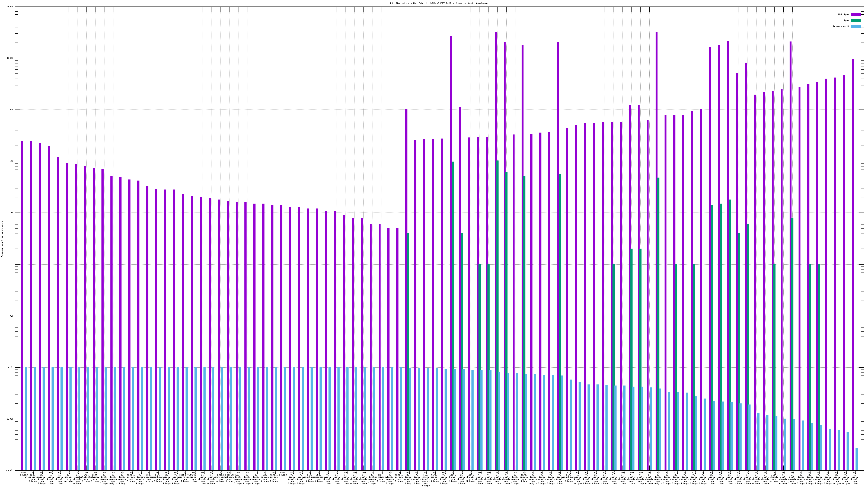
Task: Click the RBL Statistics chart title
Action: click(439, 3)
